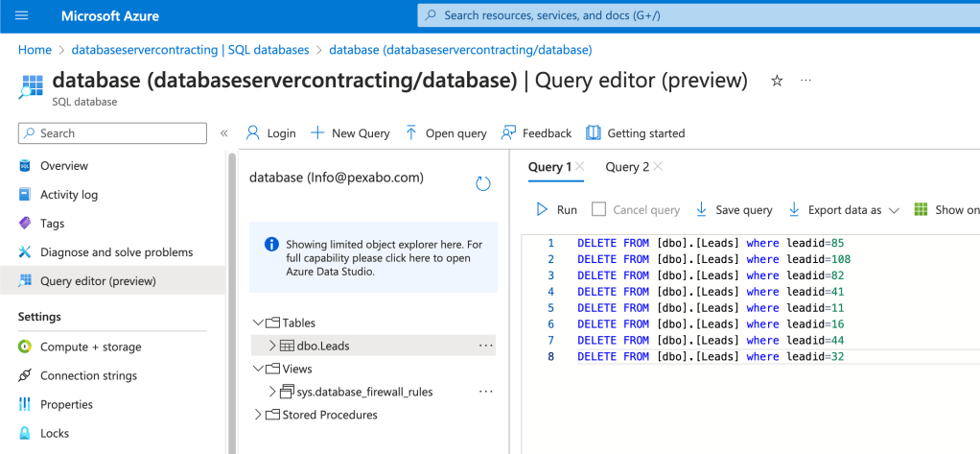980x454 pixels.
Task: Click the SQL database icon beside page title
Action: click(x=32, y=86)
